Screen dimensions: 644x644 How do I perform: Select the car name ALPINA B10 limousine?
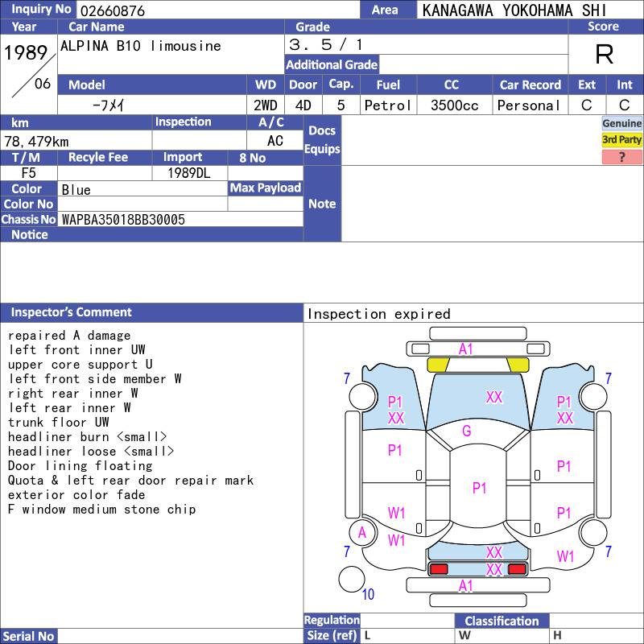tap(140, 46)
